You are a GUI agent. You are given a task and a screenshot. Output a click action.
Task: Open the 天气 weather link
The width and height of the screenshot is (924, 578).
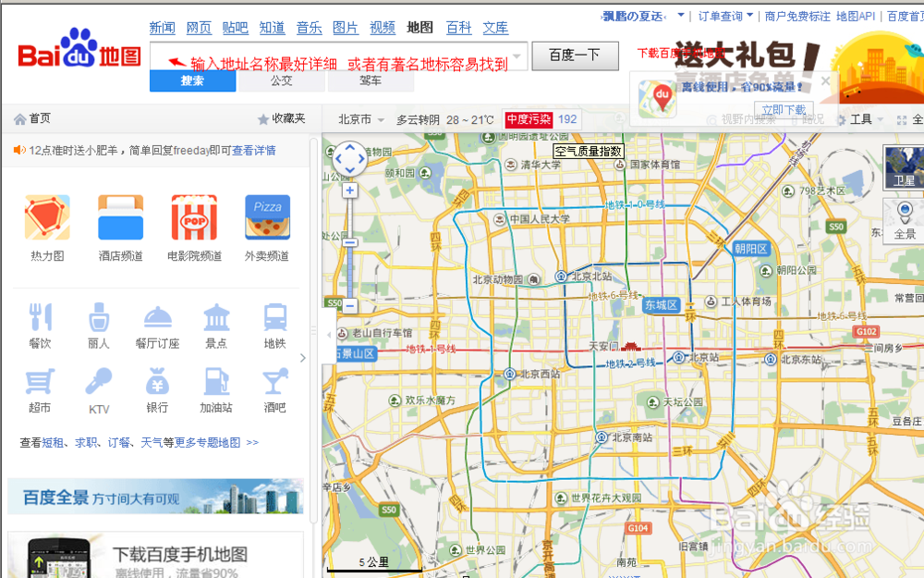[152, 442]
